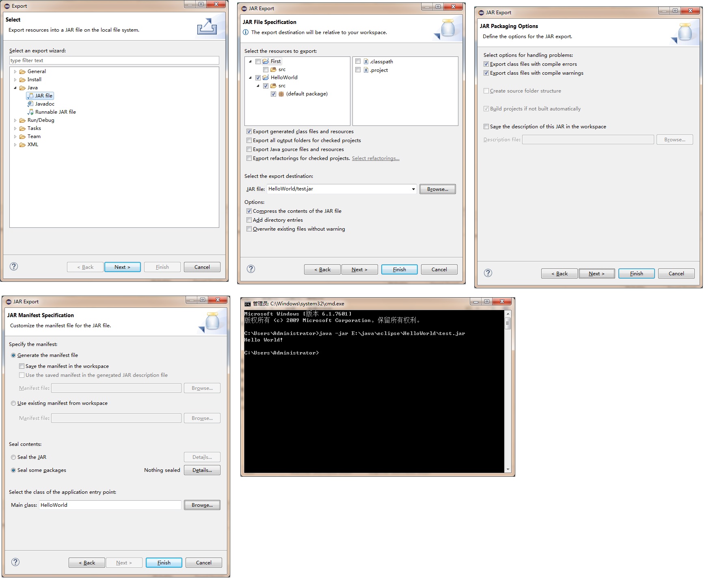
Task: Toggle Compress the contents of the JAR file
Action: click(x=249, y=211)
